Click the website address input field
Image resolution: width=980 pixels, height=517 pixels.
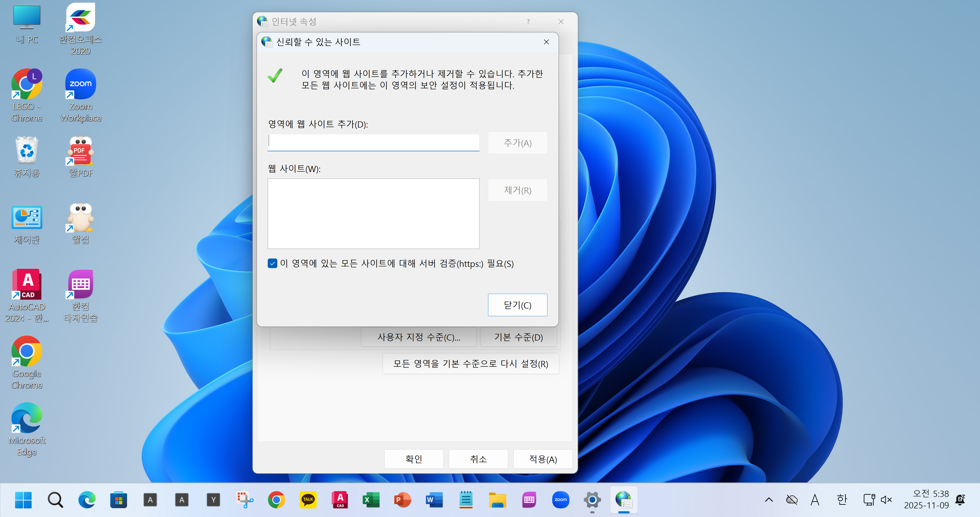pyautogui.click(x=373, y=142)
